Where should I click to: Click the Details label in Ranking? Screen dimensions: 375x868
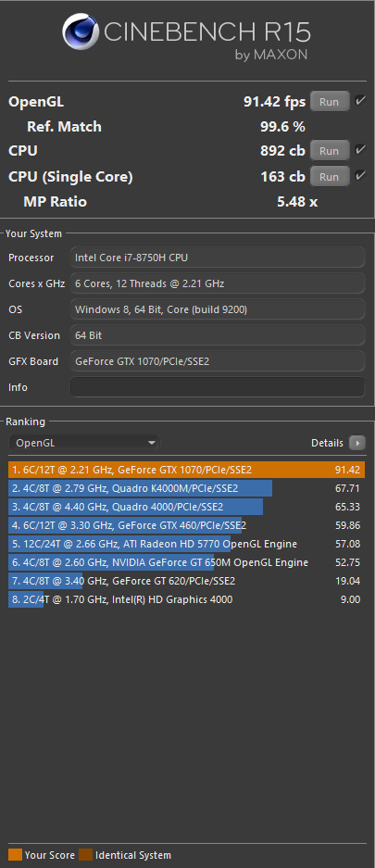(328, 443)
